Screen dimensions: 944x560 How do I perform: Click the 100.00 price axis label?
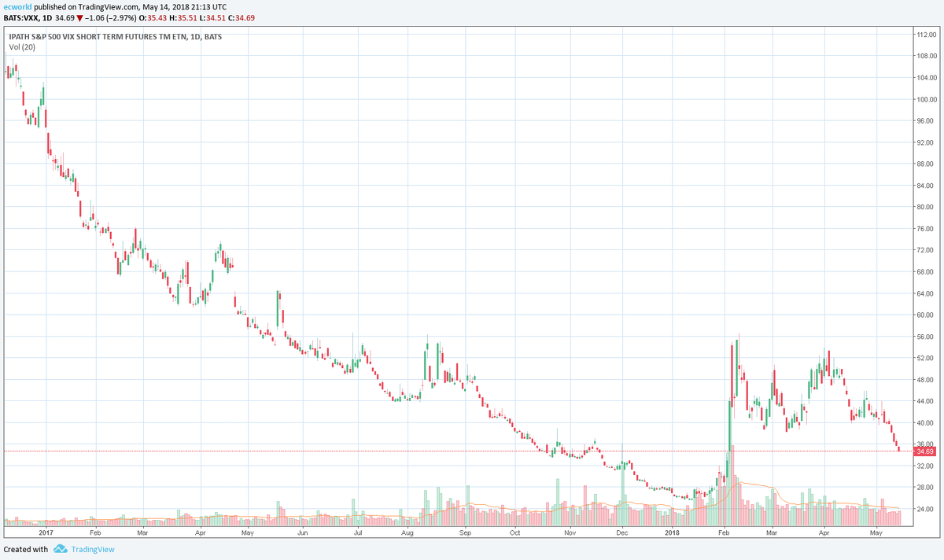pyautogui.click(x=925, y=100)
